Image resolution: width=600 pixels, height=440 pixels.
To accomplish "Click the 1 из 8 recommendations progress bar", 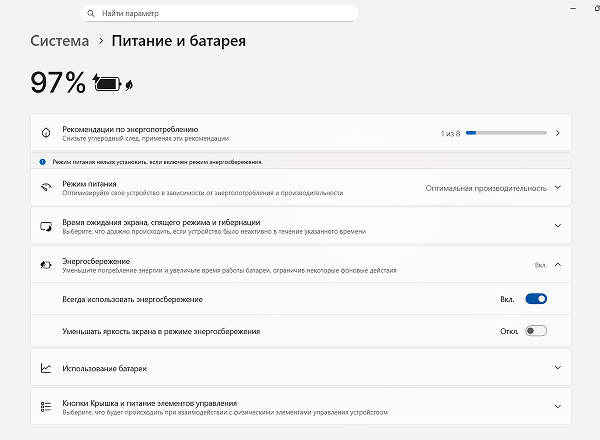I will (506, 132).
